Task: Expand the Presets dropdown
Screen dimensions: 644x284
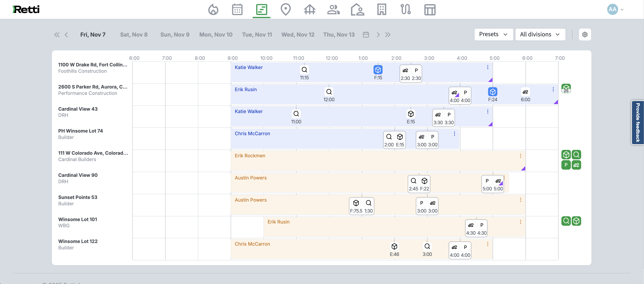Action: click(x=493, y=34)
